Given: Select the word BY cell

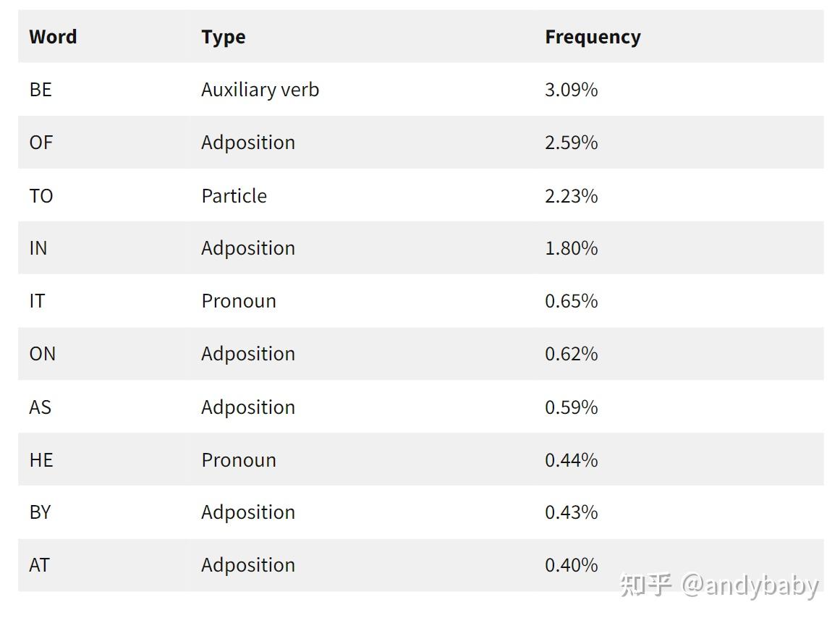Looking at the screenshot, I should pyautogui.click(x=40, y=512).
